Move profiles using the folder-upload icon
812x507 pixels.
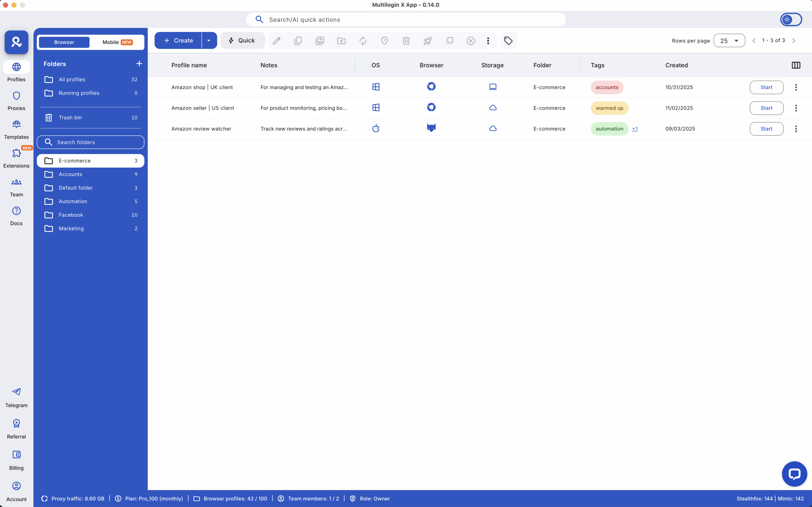[x=341, y=40]
